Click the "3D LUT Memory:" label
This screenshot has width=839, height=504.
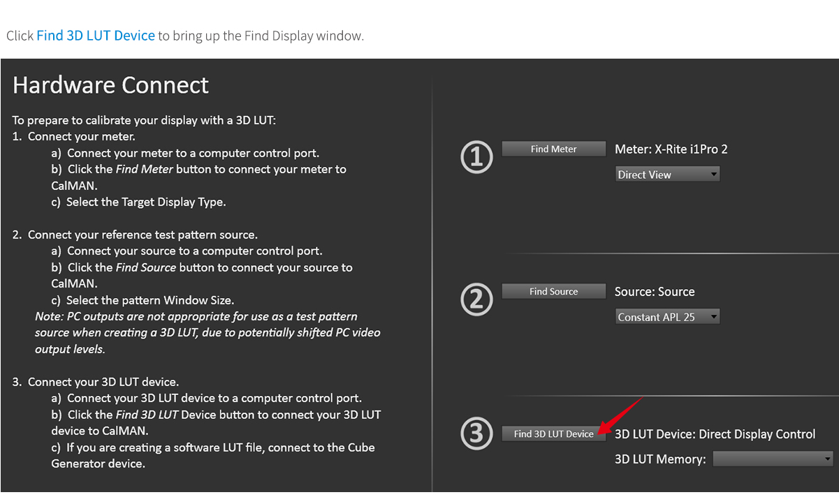point(660,459)
